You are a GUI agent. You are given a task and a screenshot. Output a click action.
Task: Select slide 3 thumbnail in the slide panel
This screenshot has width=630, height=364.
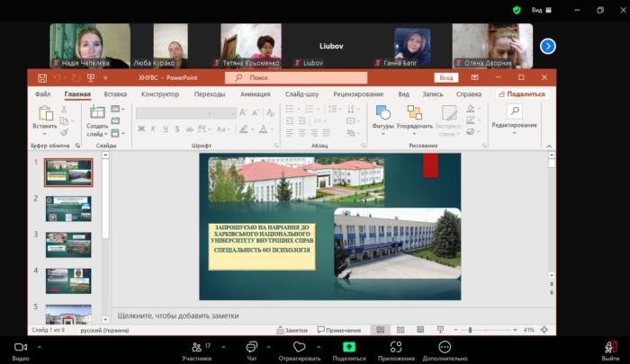click(x=68, y=244)
